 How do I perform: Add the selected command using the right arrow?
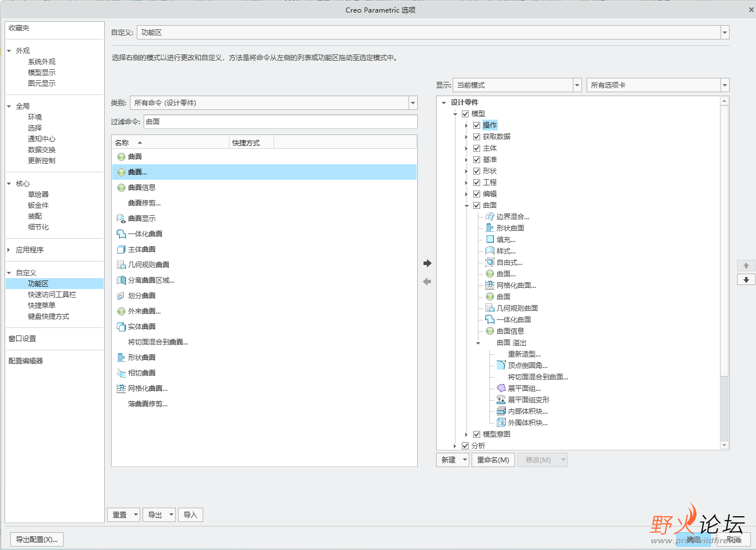[427, 263]
